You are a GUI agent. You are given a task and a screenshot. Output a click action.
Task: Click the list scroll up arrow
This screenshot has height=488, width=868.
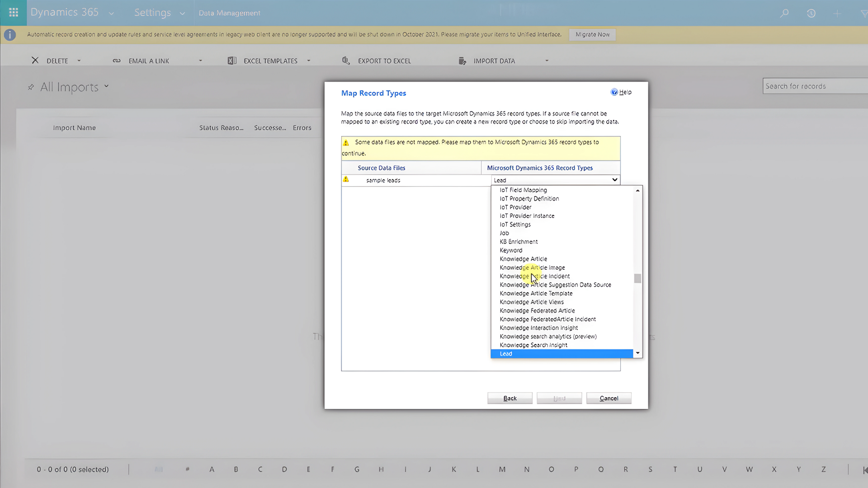pos(637,191)
